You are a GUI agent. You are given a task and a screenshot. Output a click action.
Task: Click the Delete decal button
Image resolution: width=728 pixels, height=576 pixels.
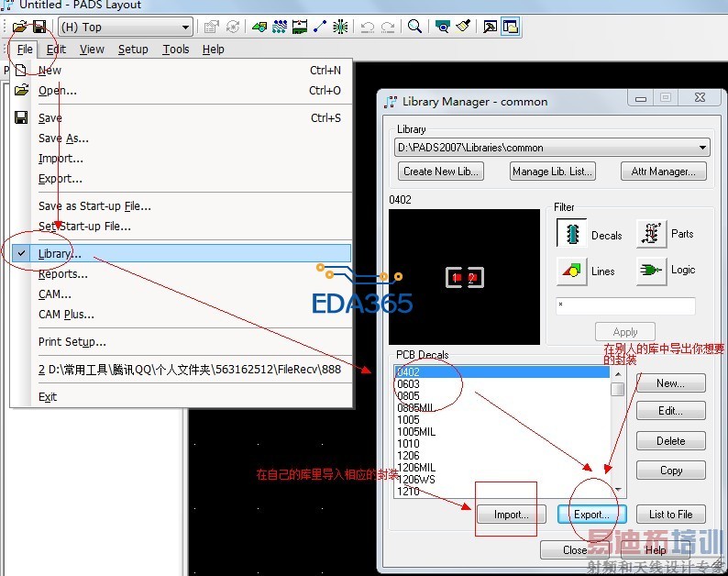[671, 441]
